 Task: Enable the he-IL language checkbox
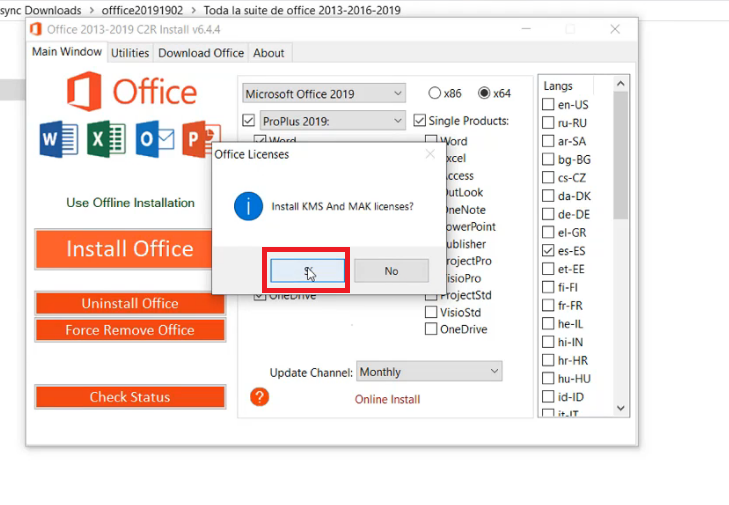point(548,324)
